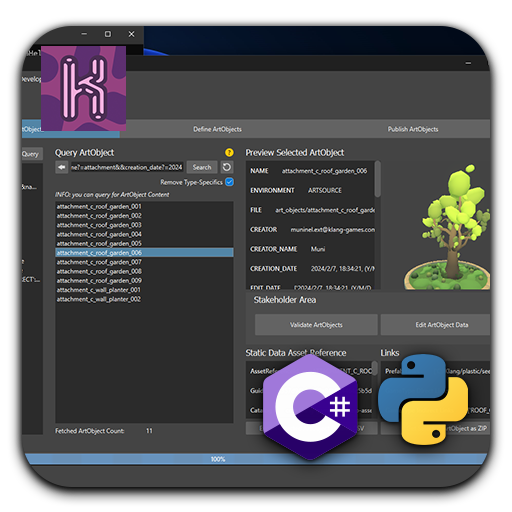Click the Search button
This screenshot has height=512, width=512.
[x=202, y=167]
